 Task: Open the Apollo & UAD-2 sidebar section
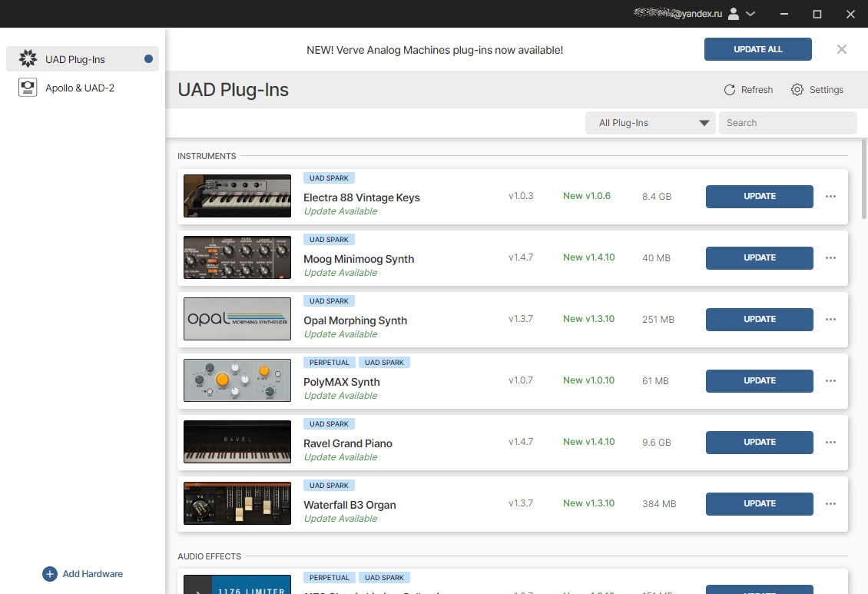pos(82,88)
